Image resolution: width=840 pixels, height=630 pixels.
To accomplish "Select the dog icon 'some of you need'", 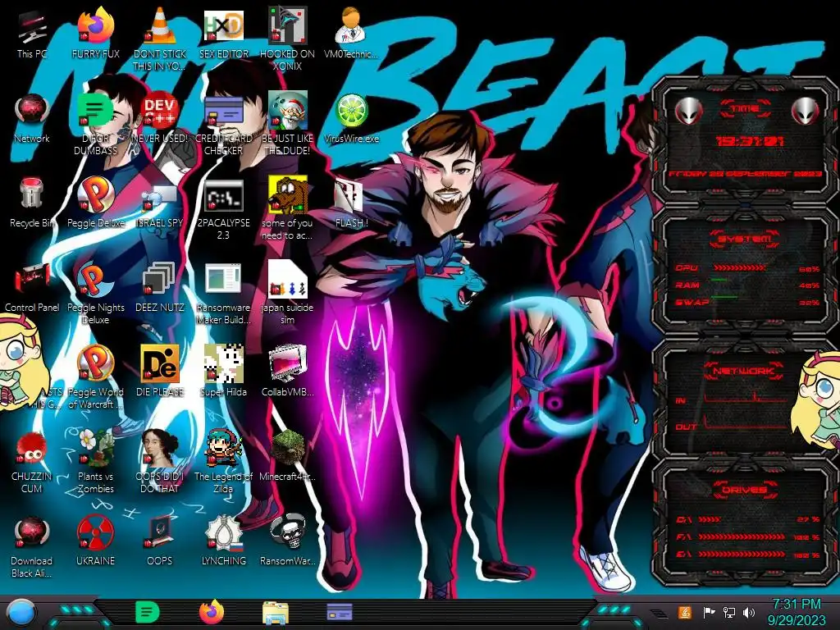I will [287, 194].
